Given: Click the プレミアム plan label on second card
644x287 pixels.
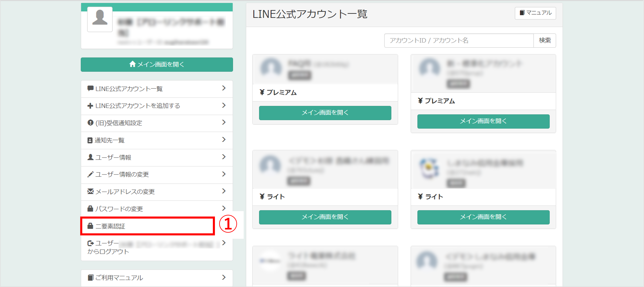Looking at the screenshot, I should (x=440, y=101).
